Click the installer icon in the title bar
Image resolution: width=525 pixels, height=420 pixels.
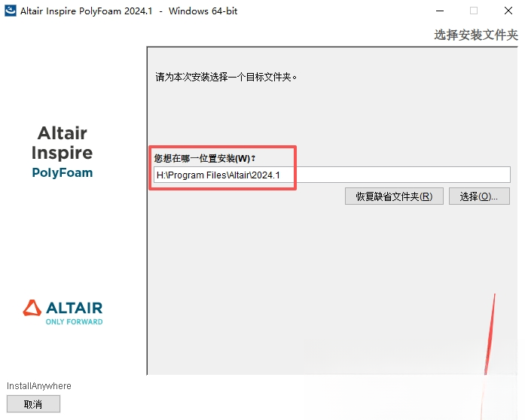(x=10, y=11)
